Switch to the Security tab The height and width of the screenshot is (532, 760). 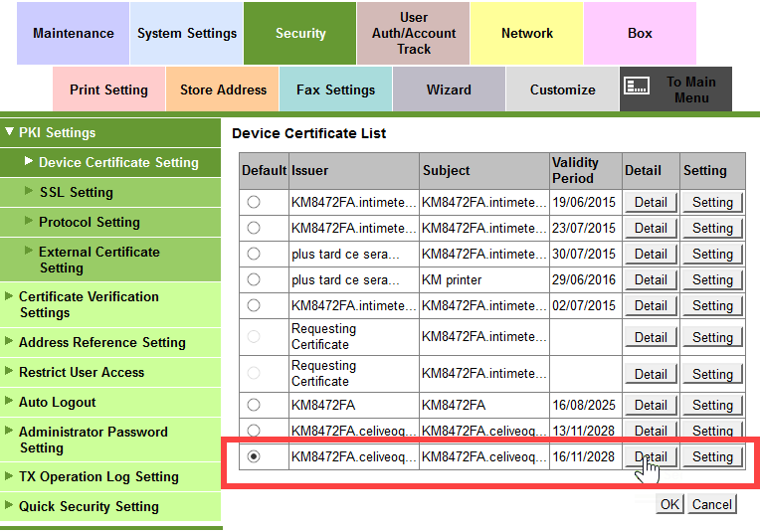click(x=300, y=33)
